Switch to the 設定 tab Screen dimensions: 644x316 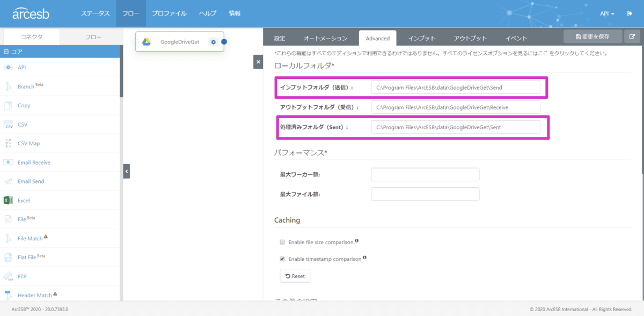(x=280, y=38)
